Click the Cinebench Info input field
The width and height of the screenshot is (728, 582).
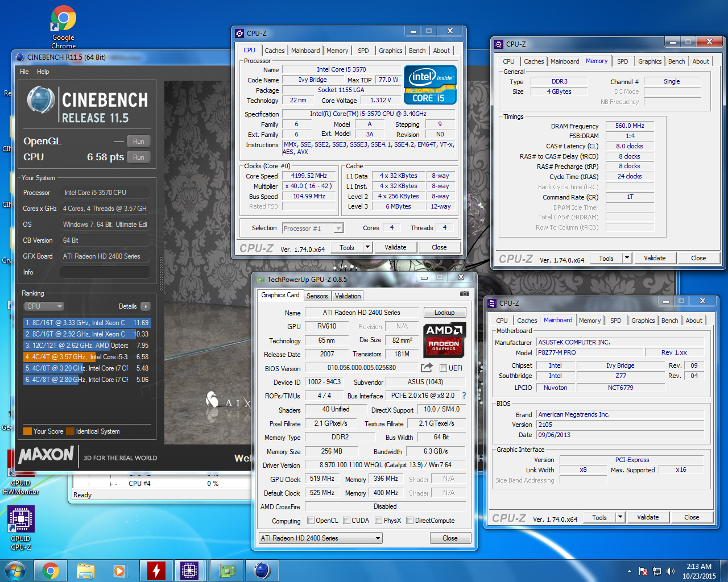tap(105, 272)
